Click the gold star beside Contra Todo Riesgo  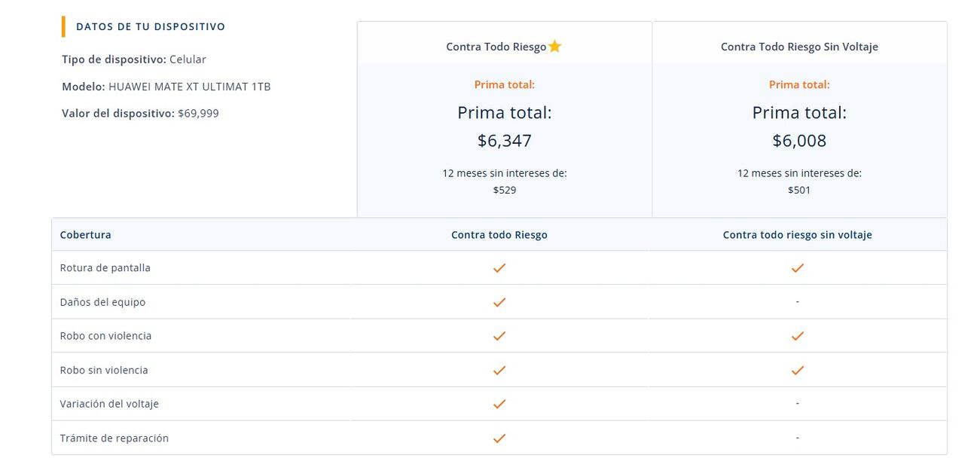click(555, 47)
